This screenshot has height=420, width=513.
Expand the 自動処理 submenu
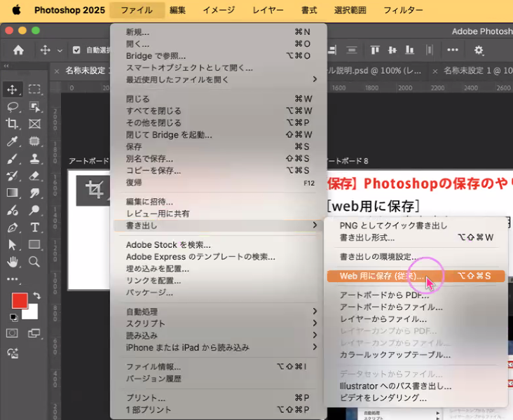pos(217,311)
